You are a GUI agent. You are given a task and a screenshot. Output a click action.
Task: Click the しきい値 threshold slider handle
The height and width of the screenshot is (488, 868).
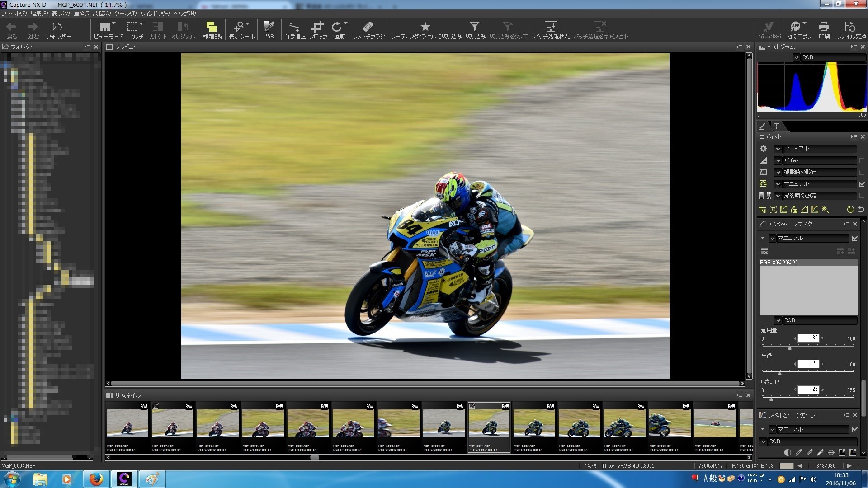pyautogui.click(x=771, y=399)
